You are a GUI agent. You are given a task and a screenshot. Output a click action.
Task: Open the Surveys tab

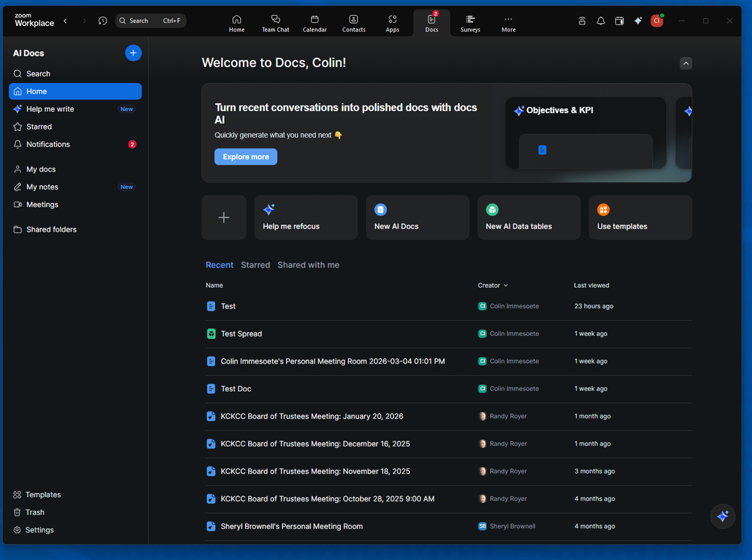coord(470,23)
